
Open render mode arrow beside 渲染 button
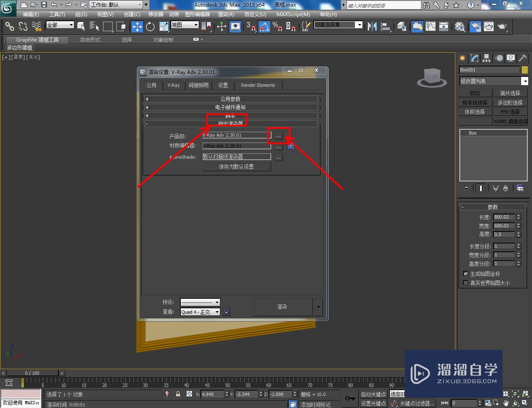318,307
